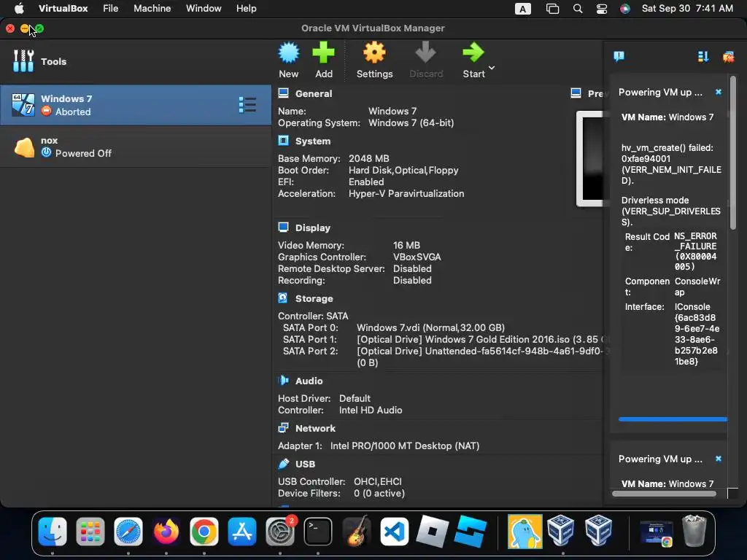Image resolution: width=747 pixels, height=560 pixels.
Task: Click the notification panel vertical scrollbar
Action: pyautogui.click(x=732, y=152)
